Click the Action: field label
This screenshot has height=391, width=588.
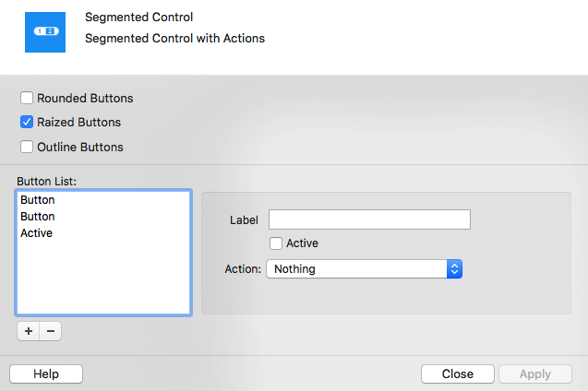pyautogui.click(x=243, y=269)
